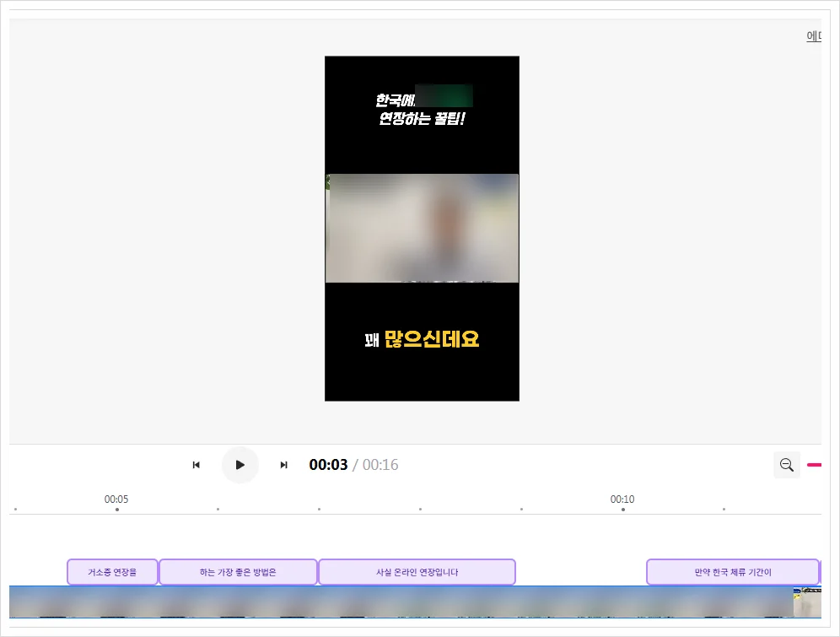The image size is (840, 637).
Task: Select the '꽤 많으신데요' caption in preview
Action: coord(422,340)
